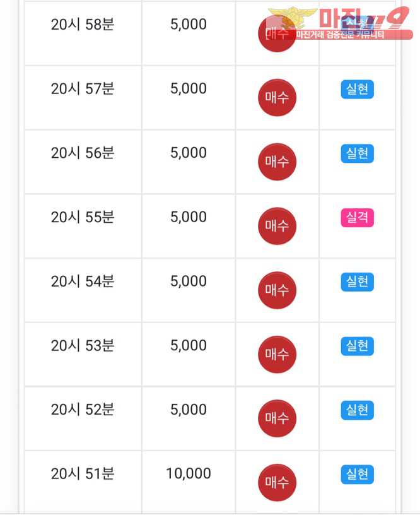The image size is (420, 515).
Task: Tap the 매수 circle beside 20시 55분
Action: [276, 226]
